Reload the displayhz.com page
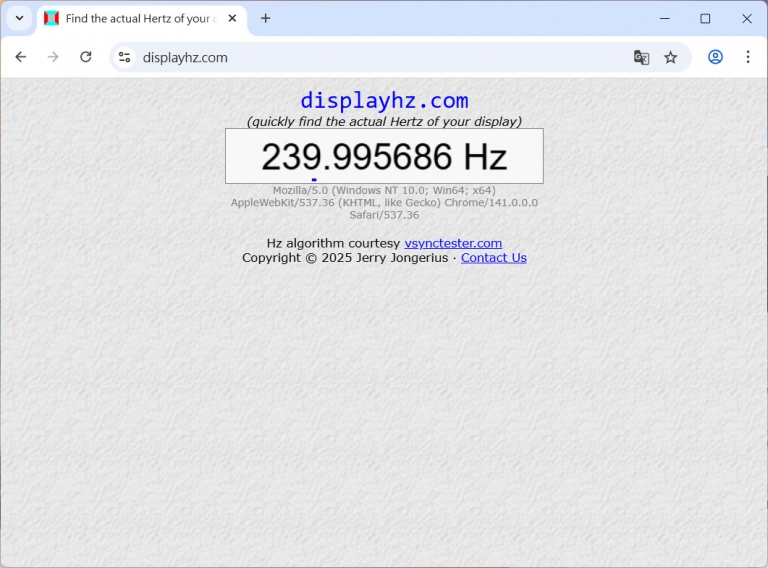Screen dimensions: 768x568 tap(86, 57)
